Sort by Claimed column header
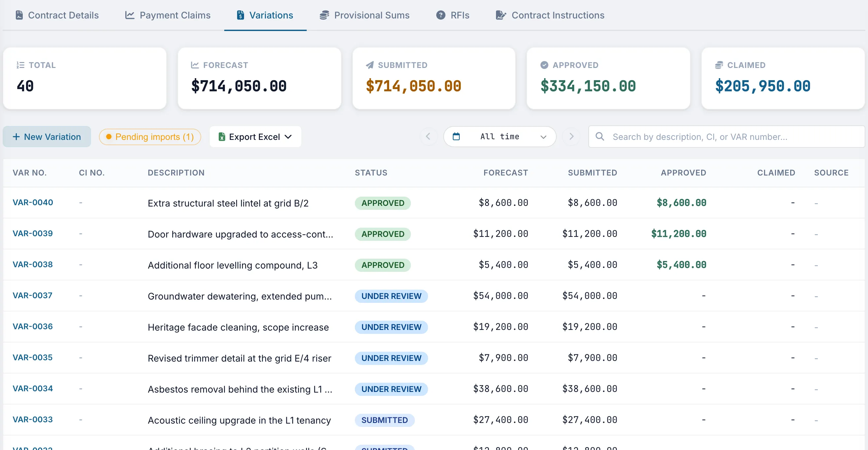 coord(776,173)
